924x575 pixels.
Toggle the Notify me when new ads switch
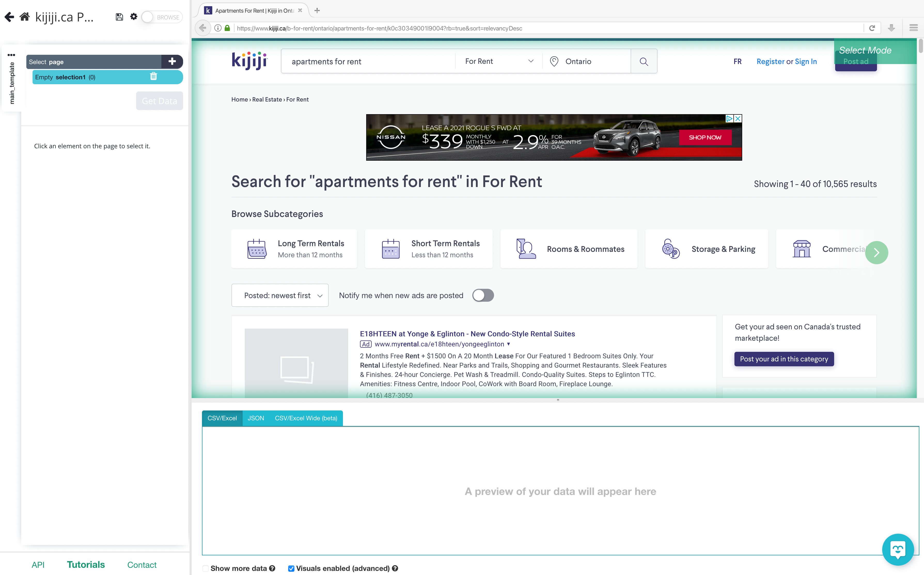coord(483,295)
